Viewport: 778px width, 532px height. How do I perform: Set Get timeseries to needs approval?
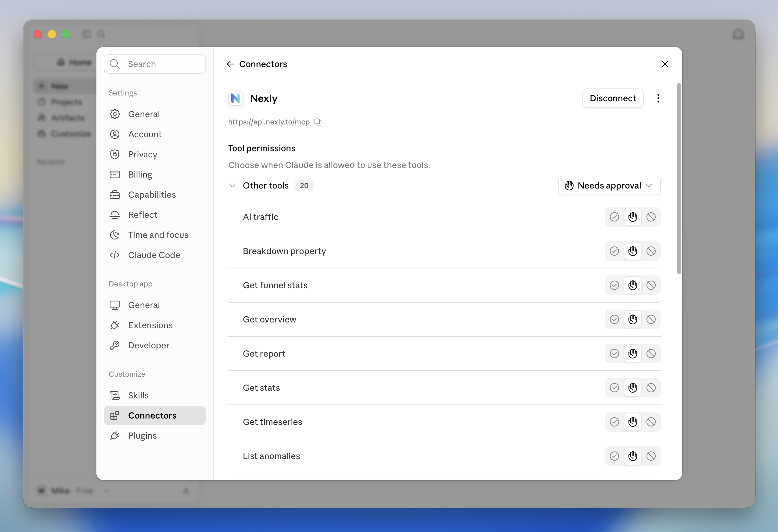click(x=632, y=422)
